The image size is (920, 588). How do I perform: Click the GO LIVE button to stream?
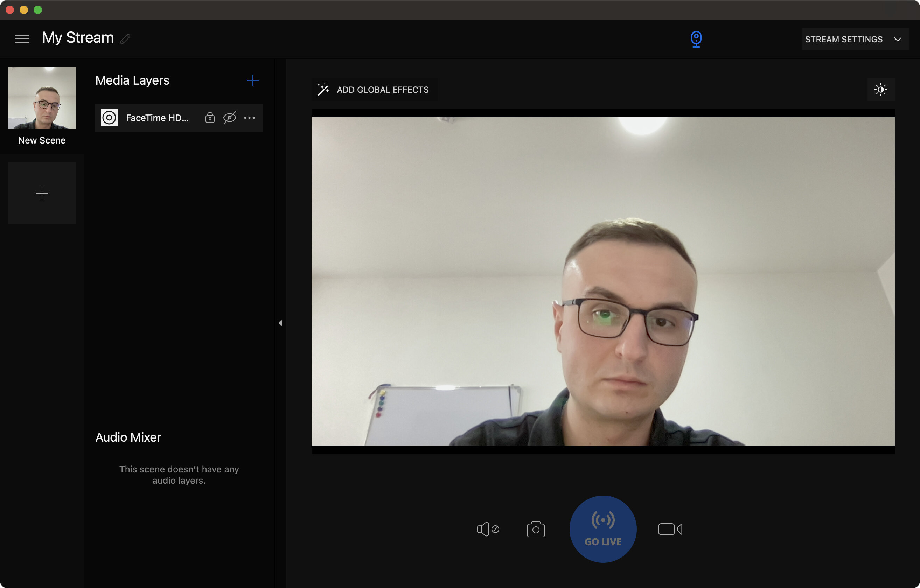[602, 529]
